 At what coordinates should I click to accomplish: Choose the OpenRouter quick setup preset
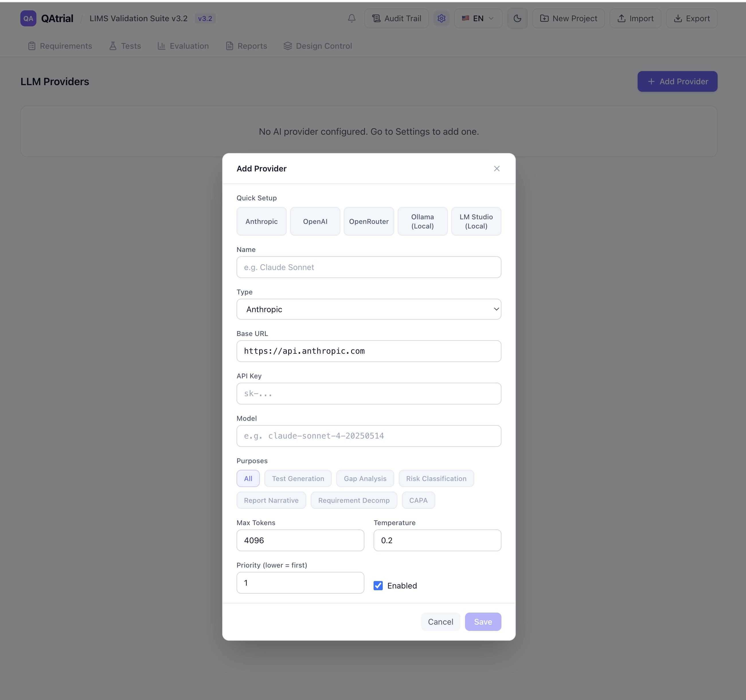coord(368,221)
